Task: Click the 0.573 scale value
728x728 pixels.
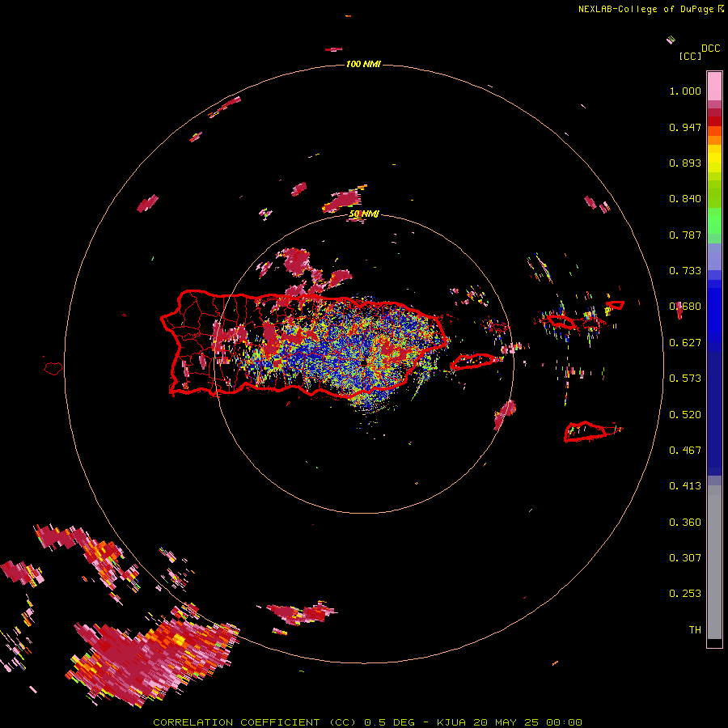Action: 685,379
